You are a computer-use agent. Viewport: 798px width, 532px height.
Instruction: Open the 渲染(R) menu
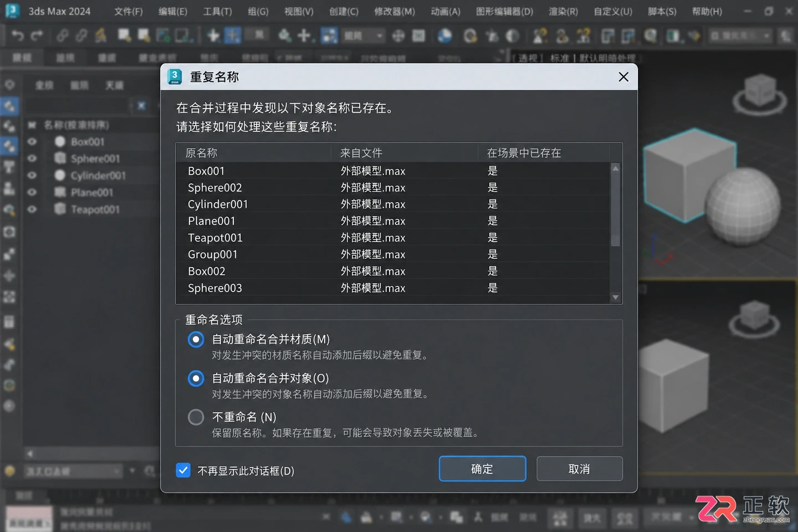pos(563,11)
